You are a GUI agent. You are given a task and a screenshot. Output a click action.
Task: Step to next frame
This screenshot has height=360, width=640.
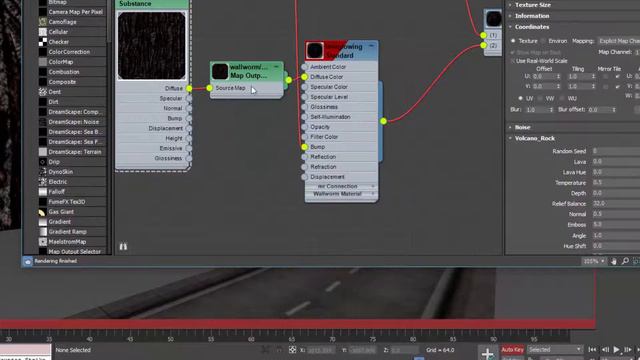pyautogui.click(x=627, y=350)
